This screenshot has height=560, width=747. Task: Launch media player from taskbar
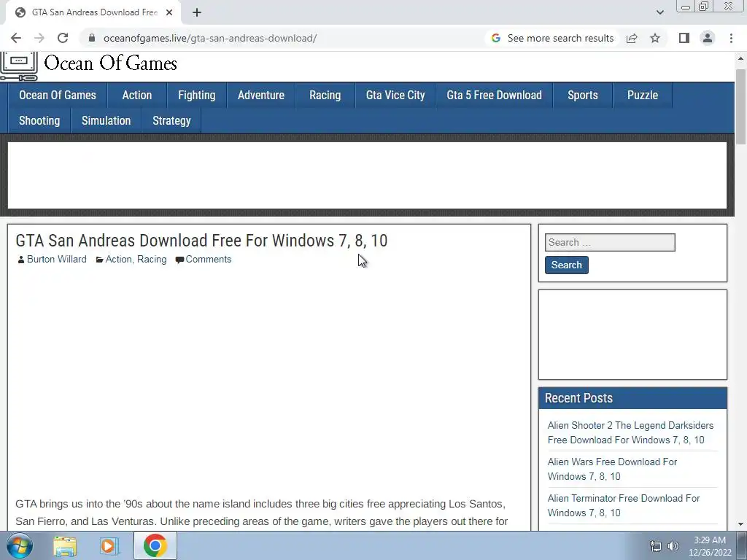(109, 545)
